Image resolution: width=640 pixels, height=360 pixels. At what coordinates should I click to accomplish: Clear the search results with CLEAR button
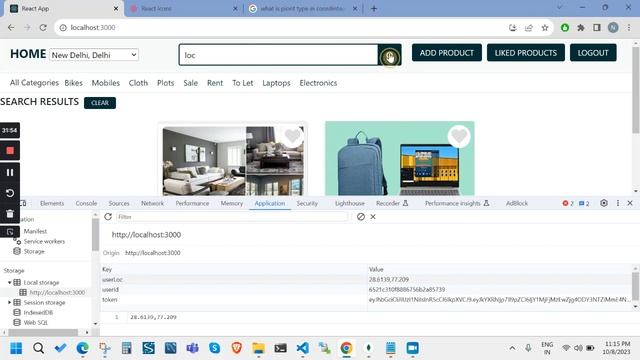[100, 103]
